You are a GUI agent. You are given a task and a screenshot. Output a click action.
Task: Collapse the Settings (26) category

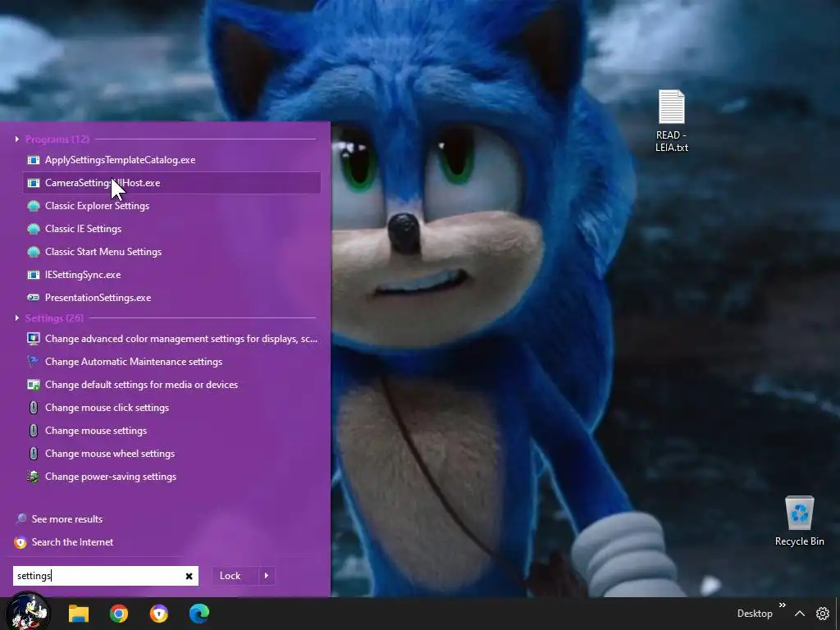coord(17,318)
